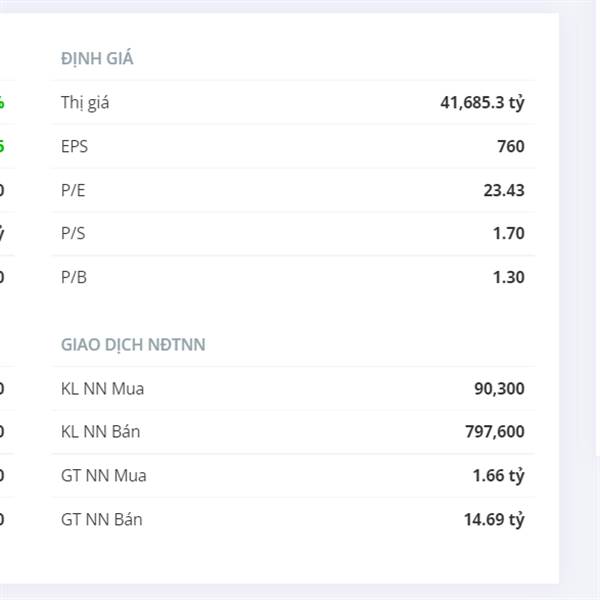
Task: Click the P/S value 1.70
Action: click(x=509, y=233)
